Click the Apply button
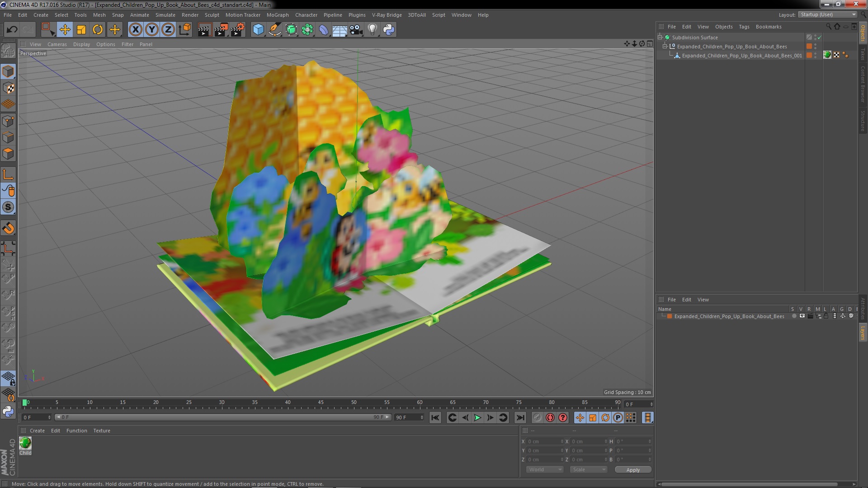The width and height of the screenshot is (868, 488). click(x=633, y=469)
